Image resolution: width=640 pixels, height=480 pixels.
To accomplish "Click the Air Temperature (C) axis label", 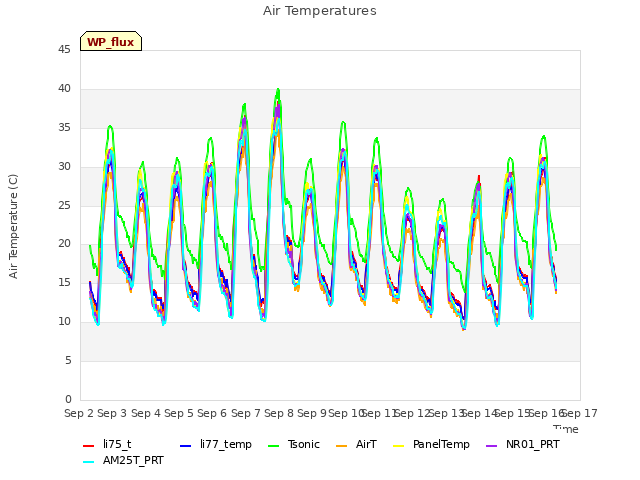I will [13, 226].
